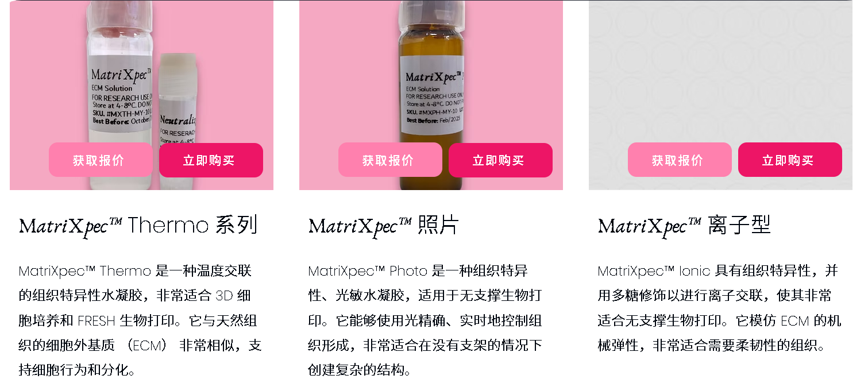Open the MatriXpec 离子型 product title
The image size is (868, 379).
(x=684, y=225)
